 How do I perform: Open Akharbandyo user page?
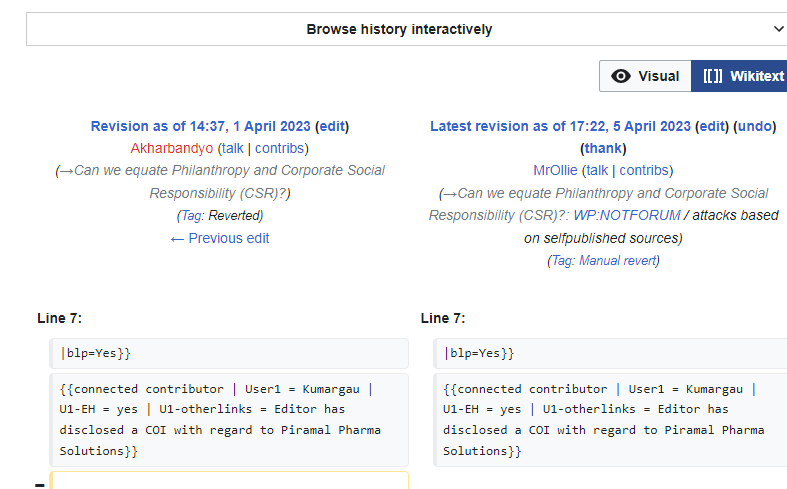(x=172, y=148)
